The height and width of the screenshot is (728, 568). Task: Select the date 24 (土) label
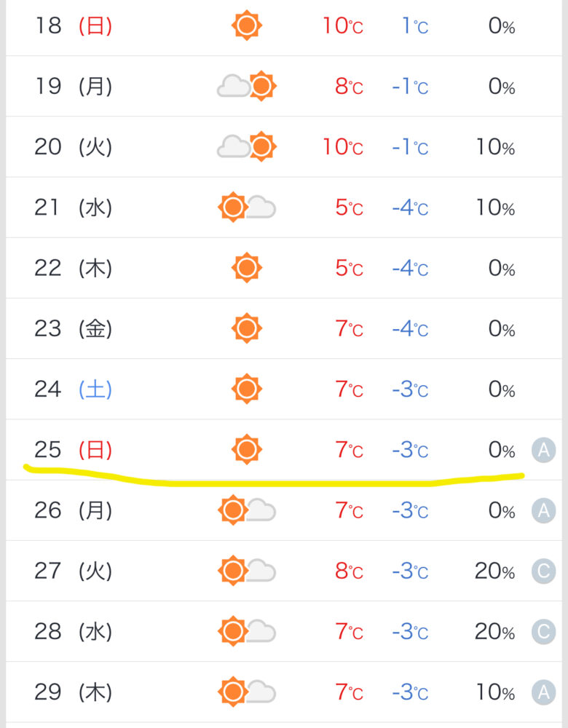tap(73, 389)
